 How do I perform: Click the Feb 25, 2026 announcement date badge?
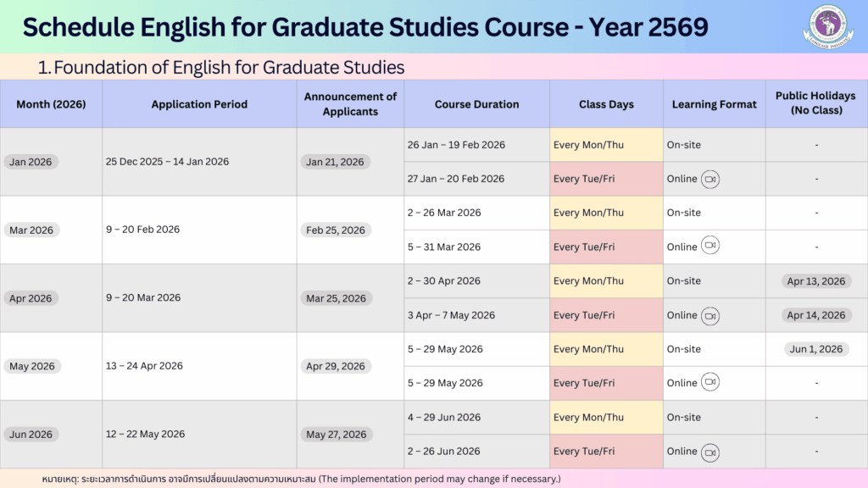(x=336, y=230)
